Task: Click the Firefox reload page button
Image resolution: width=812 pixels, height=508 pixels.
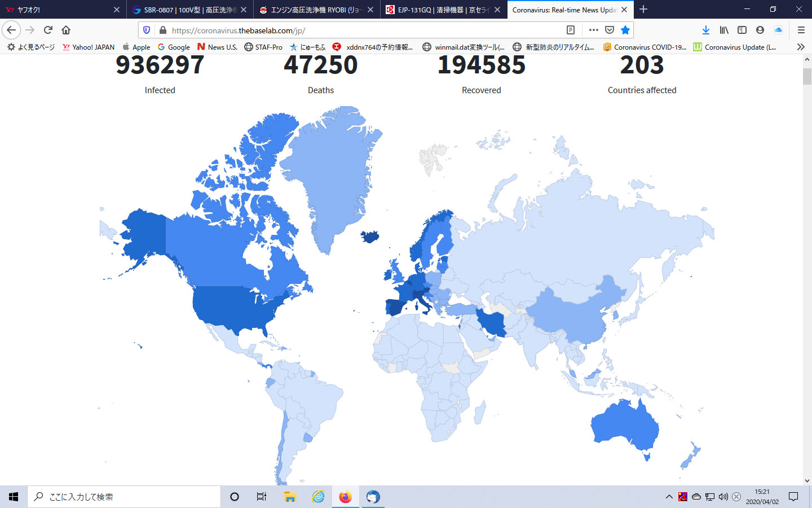Action: click(x=48, y=30)
